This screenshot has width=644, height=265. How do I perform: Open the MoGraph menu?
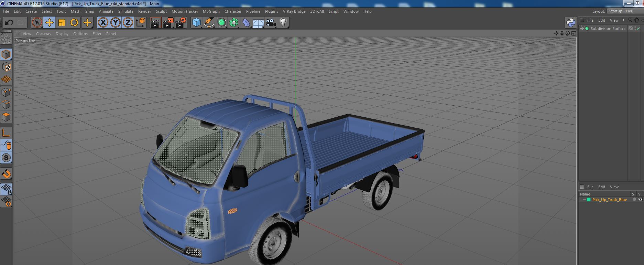click(211, 11)
